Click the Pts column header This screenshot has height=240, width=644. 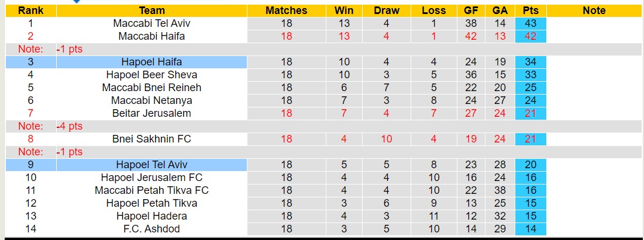(x=531, y=11)
